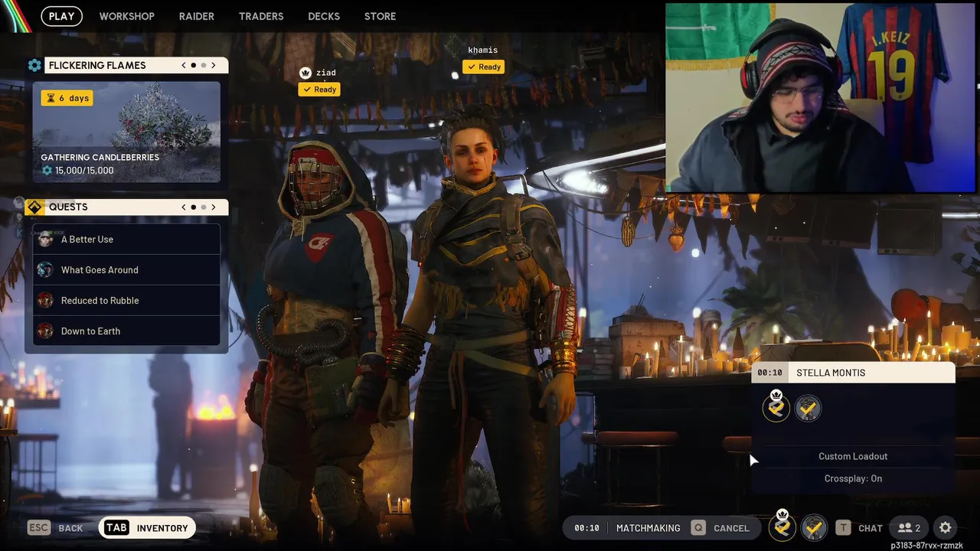
Task: Open the Reduced to Rubble quest
Action: (x=126, y=300)
